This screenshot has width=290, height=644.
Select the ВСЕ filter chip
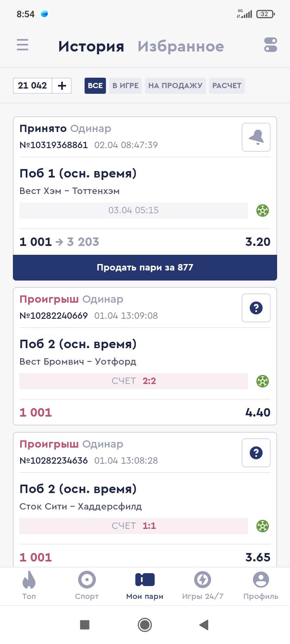click(95, 86)
